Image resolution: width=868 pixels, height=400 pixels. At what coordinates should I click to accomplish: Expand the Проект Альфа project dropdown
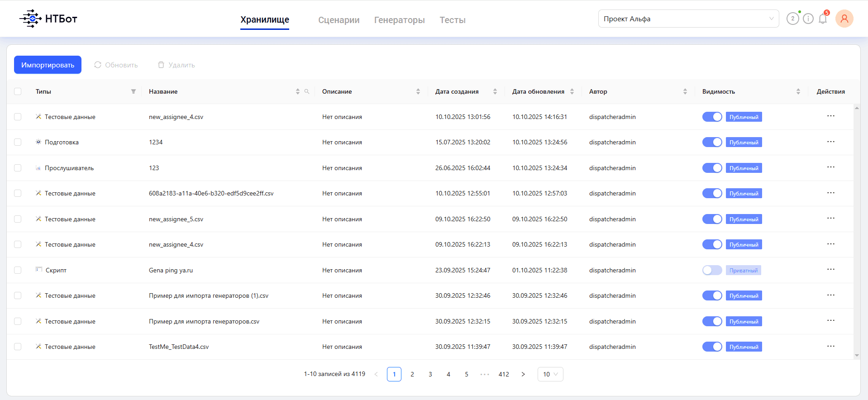pyautogui.click(x=688, y=19)
